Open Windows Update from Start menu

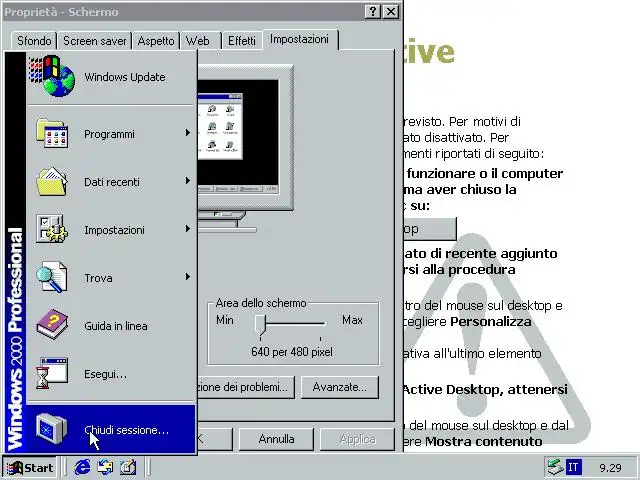[x=111, y=77]
